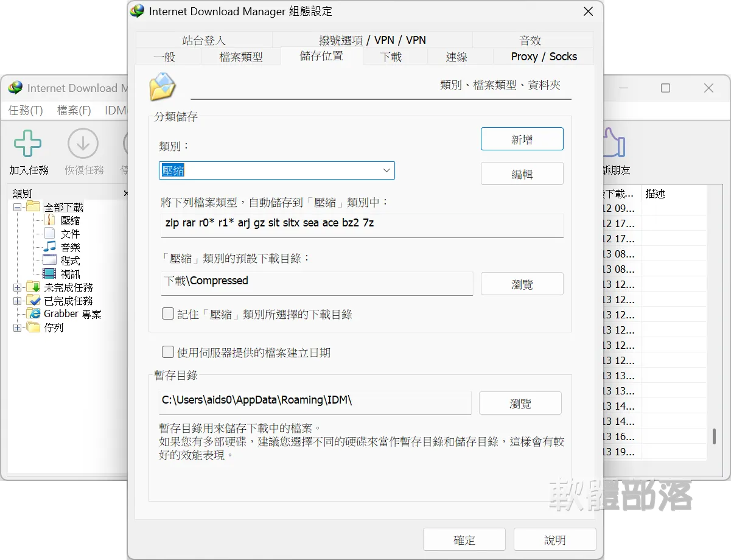Open the 檔案(F) menu in main window
The image size is (731, 560).
click(x=74, y=110)
